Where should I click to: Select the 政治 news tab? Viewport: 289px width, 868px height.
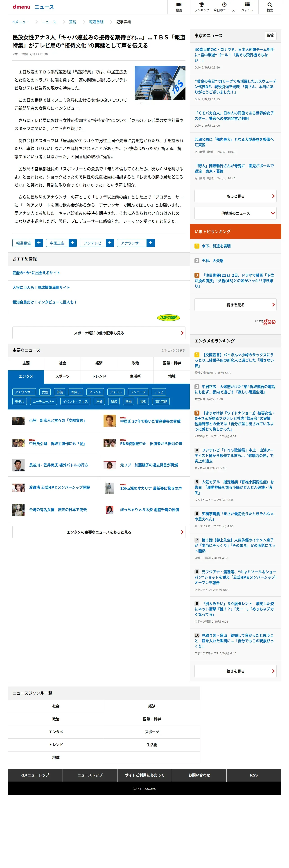click(135, 363)
